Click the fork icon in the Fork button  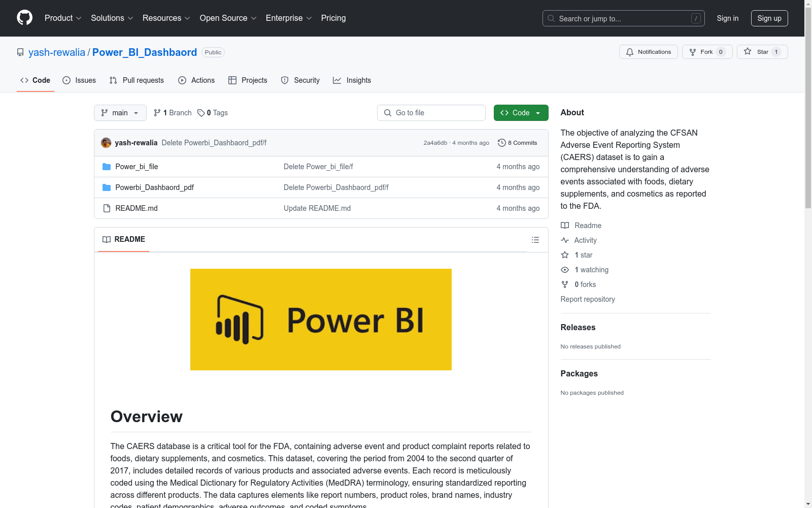693,52
